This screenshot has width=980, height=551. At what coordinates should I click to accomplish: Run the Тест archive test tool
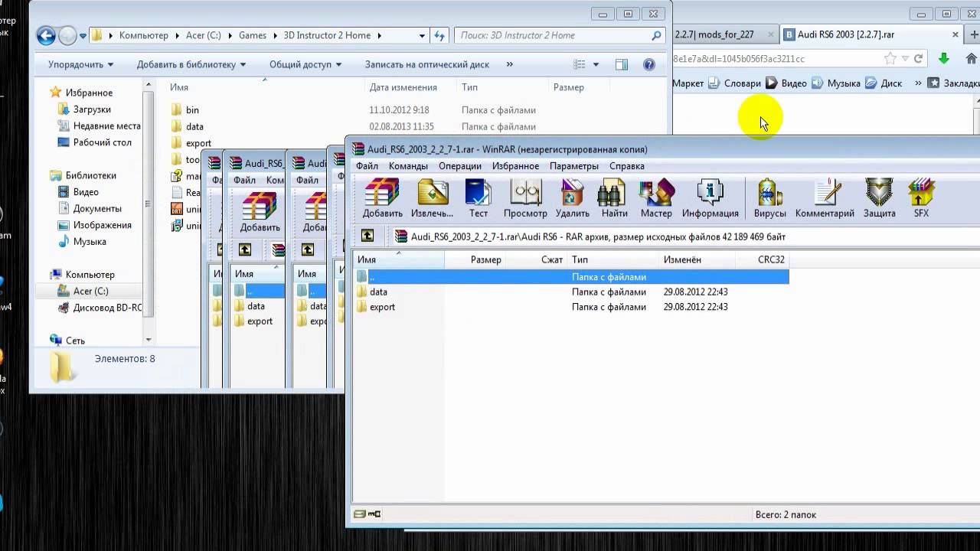pos(479,198)
